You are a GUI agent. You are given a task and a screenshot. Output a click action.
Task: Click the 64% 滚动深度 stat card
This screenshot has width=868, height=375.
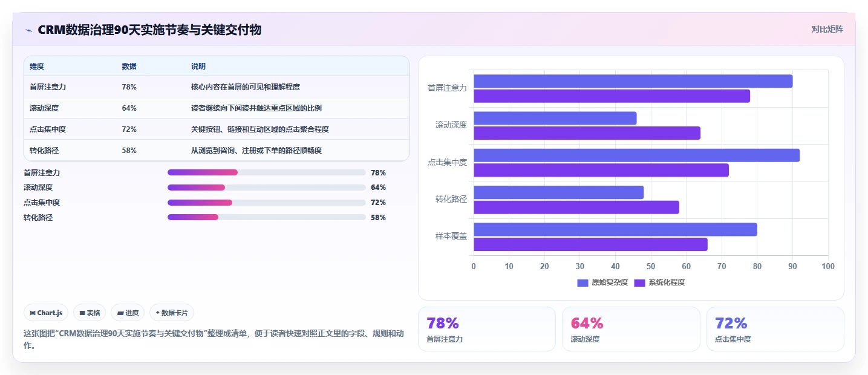631,329
